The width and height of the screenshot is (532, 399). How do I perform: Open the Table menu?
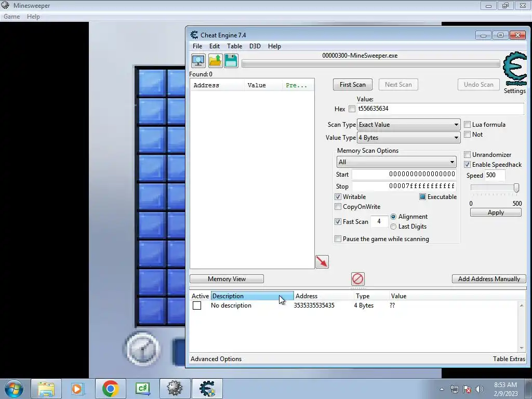click(234, 46)
